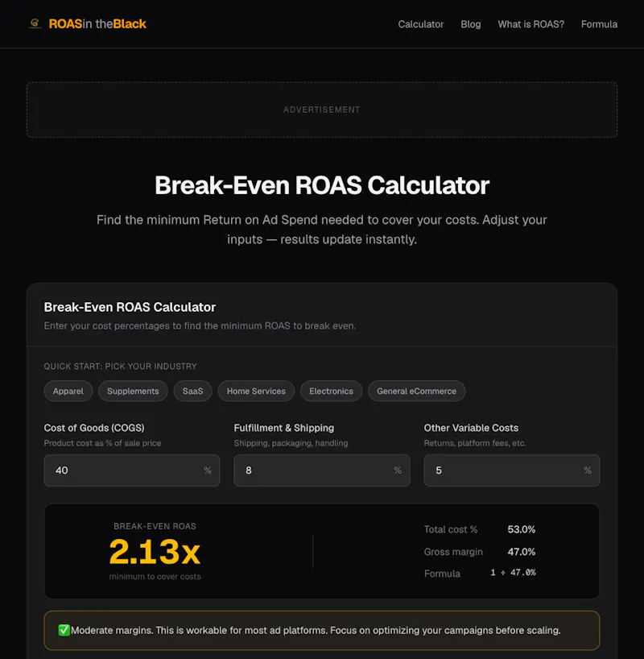Click the 'minimum to cover costs' caption
Screen dimensions: 644x659
155,577
